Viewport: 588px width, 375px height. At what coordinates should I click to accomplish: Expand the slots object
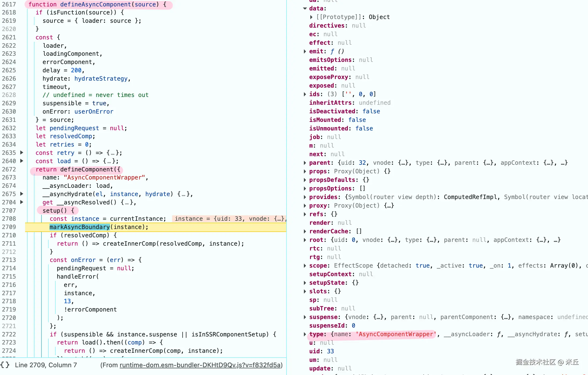coord(305,291)
